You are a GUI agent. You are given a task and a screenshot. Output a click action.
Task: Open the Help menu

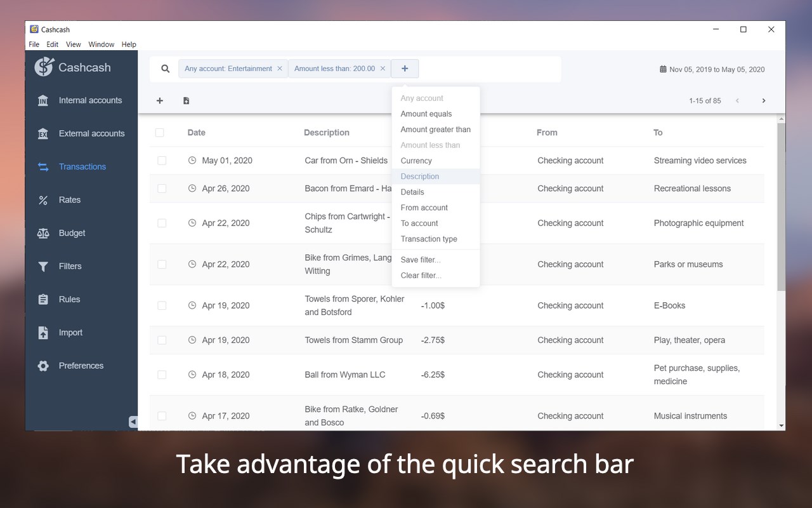[x=129, y=44]
